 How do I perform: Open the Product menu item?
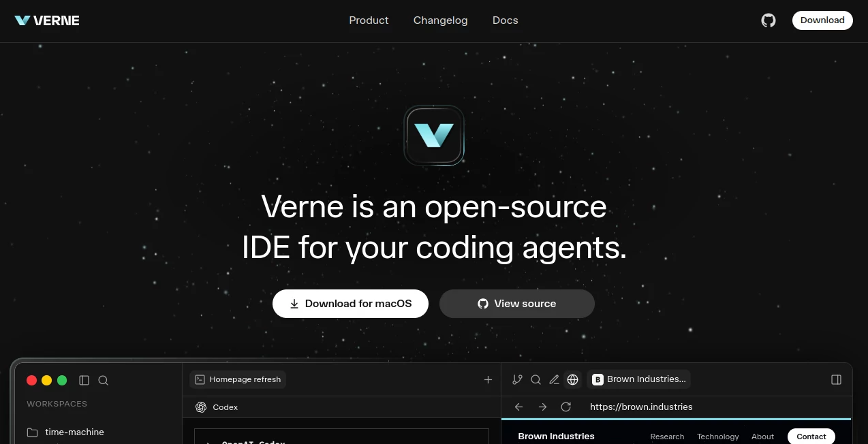tap(369, 20)
